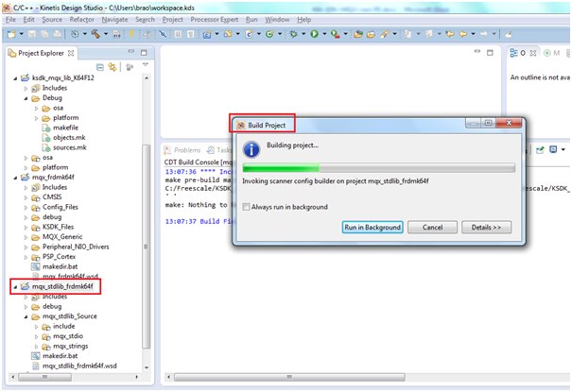Screen dimensions: 572x392
Task: Click the build progress bar
Action: (x=379, y=168)
